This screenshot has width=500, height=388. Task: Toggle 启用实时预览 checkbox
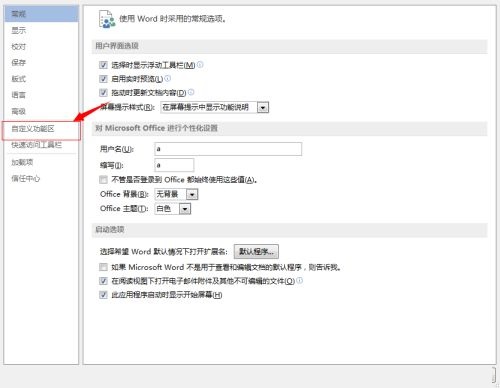pos(103,79)
